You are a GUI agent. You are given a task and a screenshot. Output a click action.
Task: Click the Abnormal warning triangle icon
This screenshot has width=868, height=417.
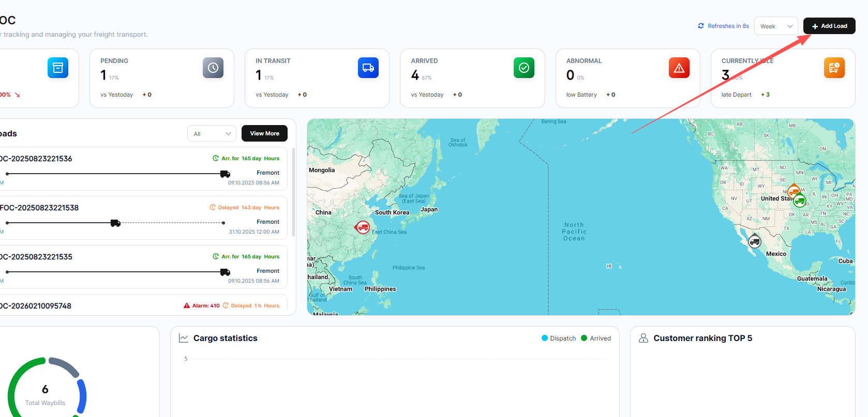[679, 68]
